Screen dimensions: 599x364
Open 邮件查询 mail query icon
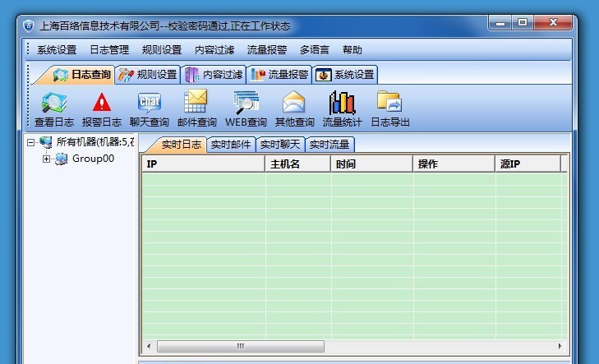(196, 102)
